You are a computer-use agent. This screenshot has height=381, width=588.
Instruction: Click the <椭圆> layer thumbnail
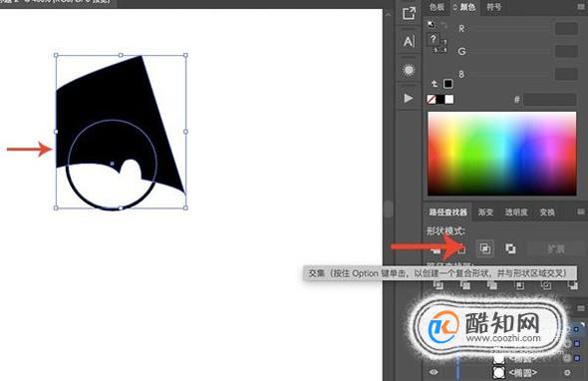point(498,373)
